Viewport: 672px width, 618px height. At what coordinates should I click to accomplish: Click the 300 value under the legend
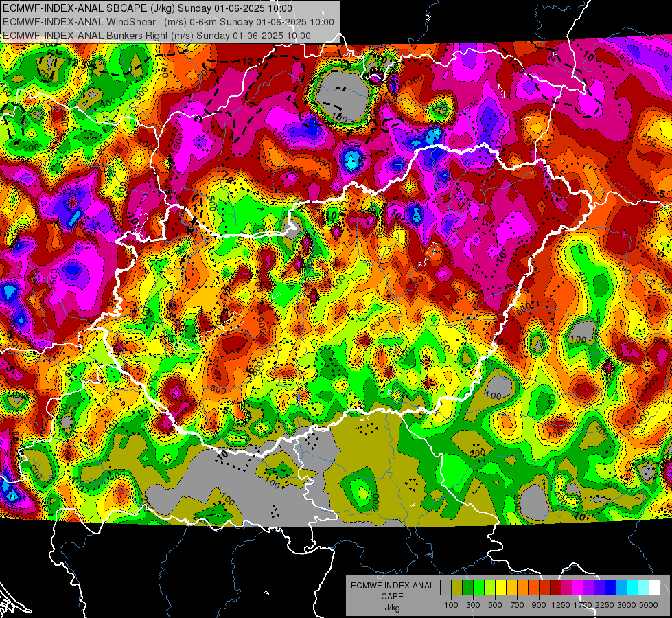coord(473,605)
